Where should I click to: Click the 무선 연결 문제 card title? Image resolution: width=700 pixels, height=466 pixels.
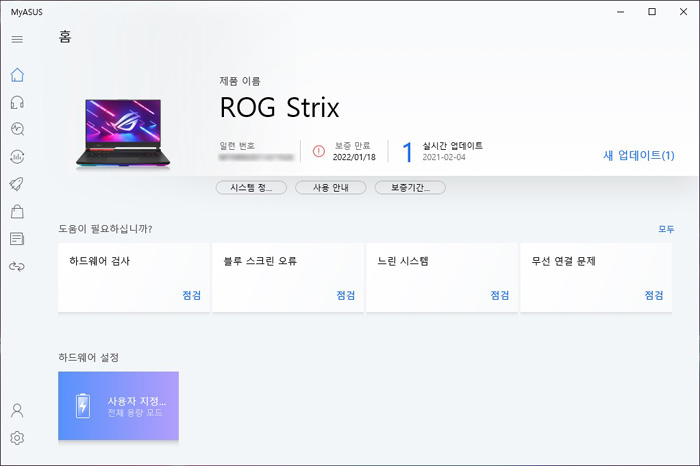563,261
